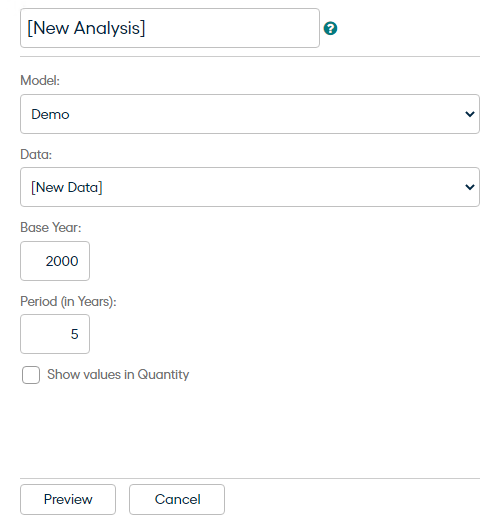500x521 pixels.
Task: Click the Period (in Years): label
Action: click(x=68, y=301)
